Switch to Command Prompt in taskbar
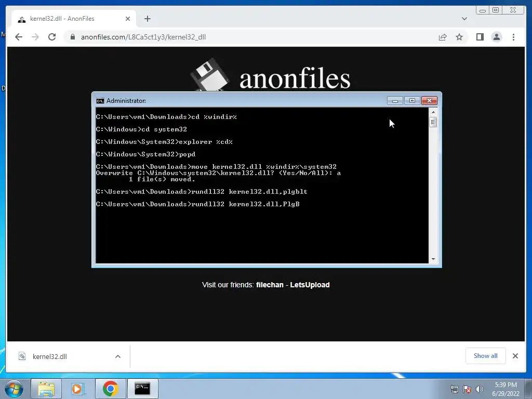 tap(142, 389)
